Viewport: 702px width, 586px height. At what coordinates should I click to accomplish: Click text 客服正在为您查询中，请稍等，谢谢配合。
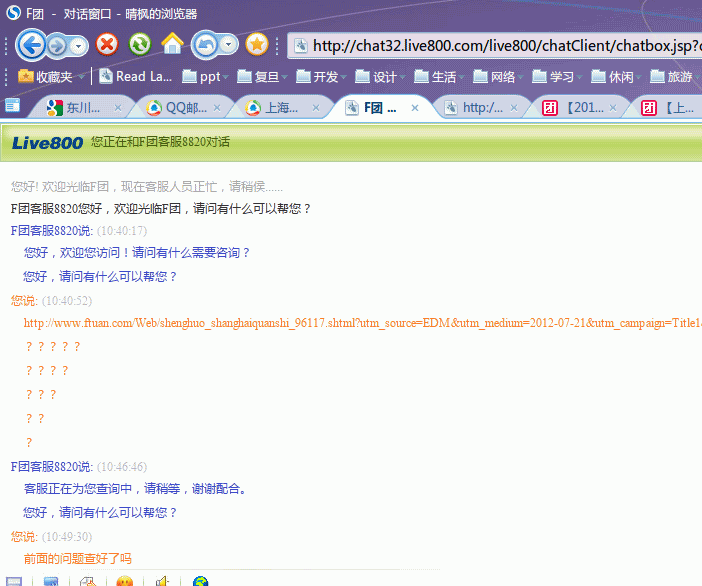pyautogui.click(x=136, y=488)
